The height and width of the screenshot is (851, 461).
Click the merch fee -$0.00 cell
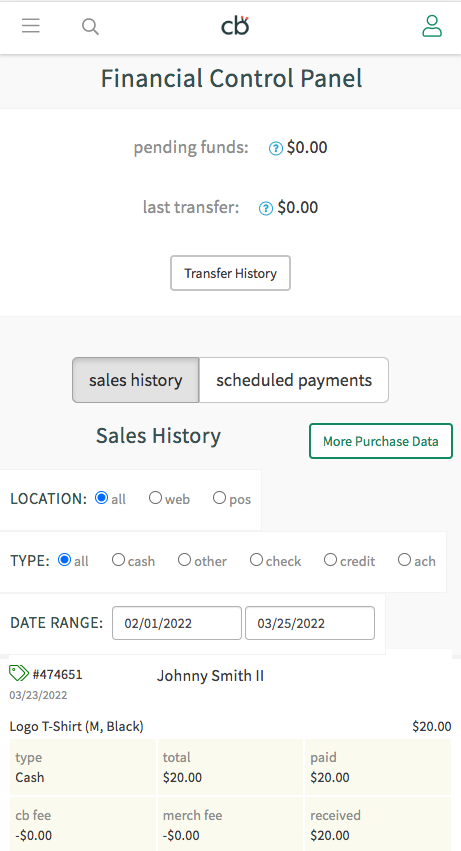pyautogui.click(x=230, y=824)
